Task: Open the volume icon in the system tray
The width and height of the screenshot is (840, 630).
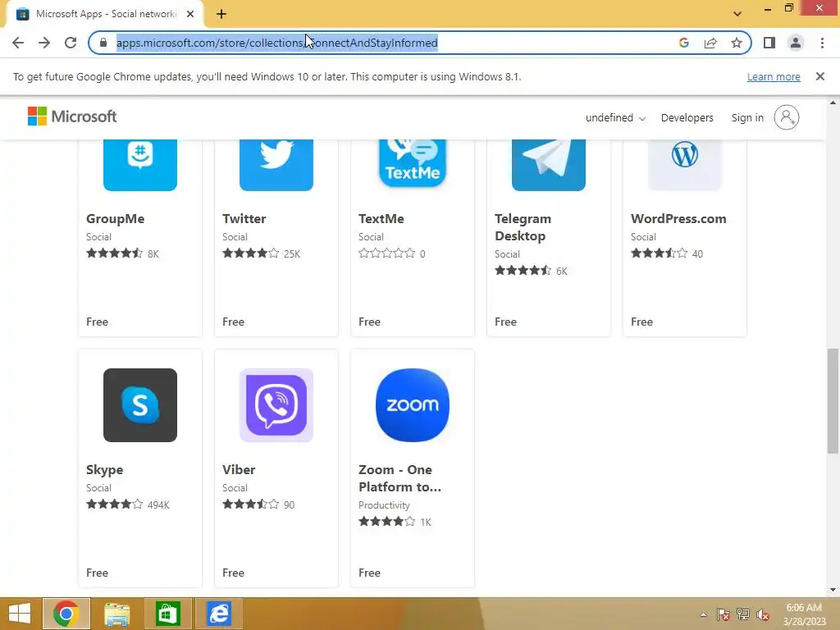Action: 762,614
